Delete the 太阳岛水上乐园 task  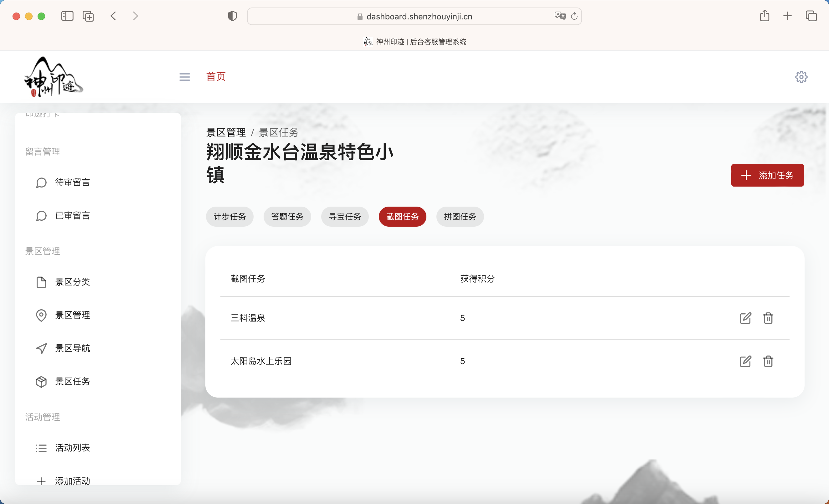pos(768,361)
